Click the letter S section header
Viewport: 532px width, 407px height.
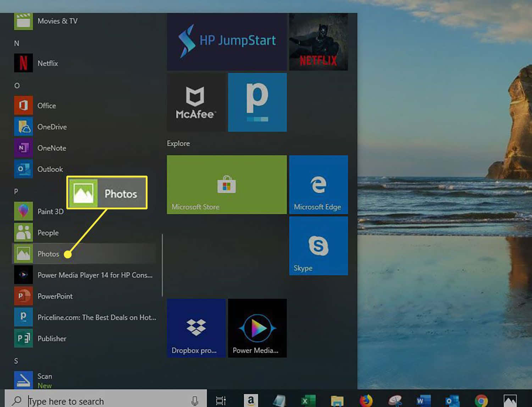click(16, 361)
